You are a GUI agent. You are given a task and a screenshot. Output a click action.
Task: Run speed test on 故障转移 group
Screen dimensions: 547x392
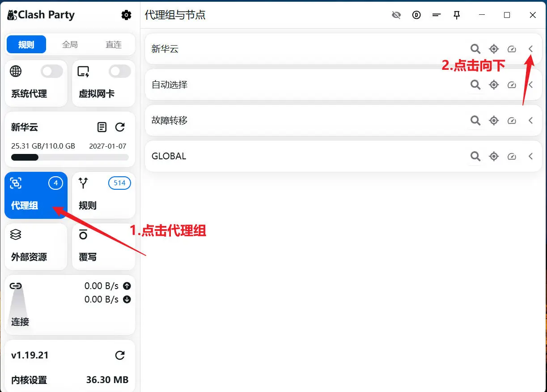[x=512, y=120]
